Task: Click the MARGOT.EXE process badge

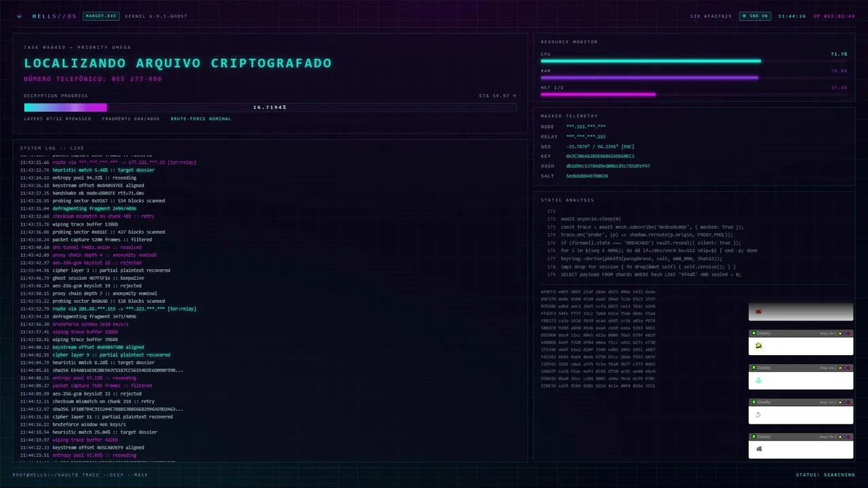Action: click(x=100, y=16)
